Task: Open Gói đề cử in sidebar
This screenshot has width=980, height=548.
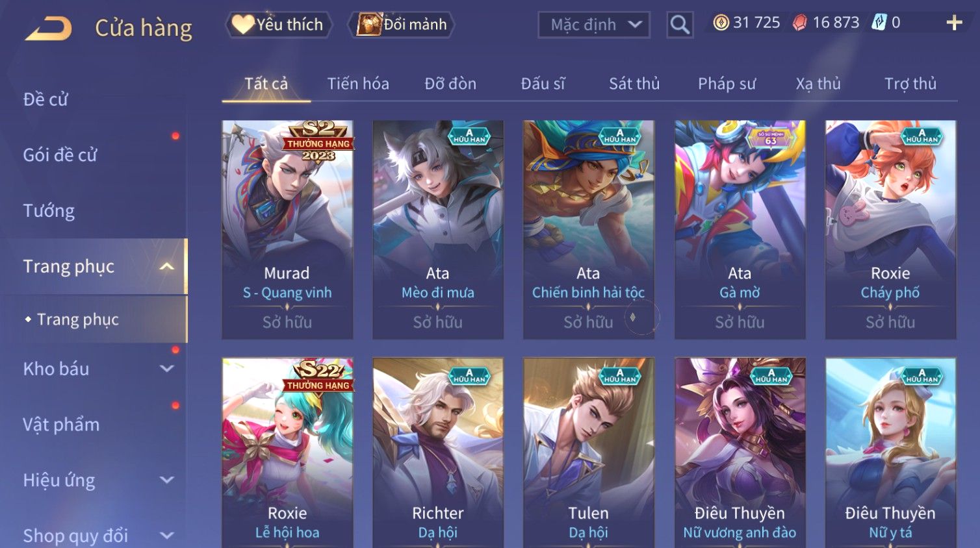Action: click(60, 155)
